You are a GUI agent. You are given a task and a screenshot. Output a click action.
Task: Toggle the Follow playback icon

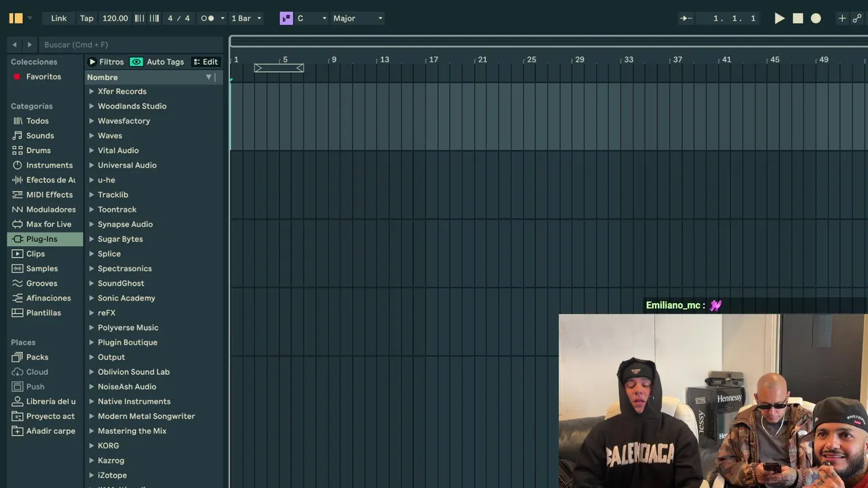pos(686,18)
